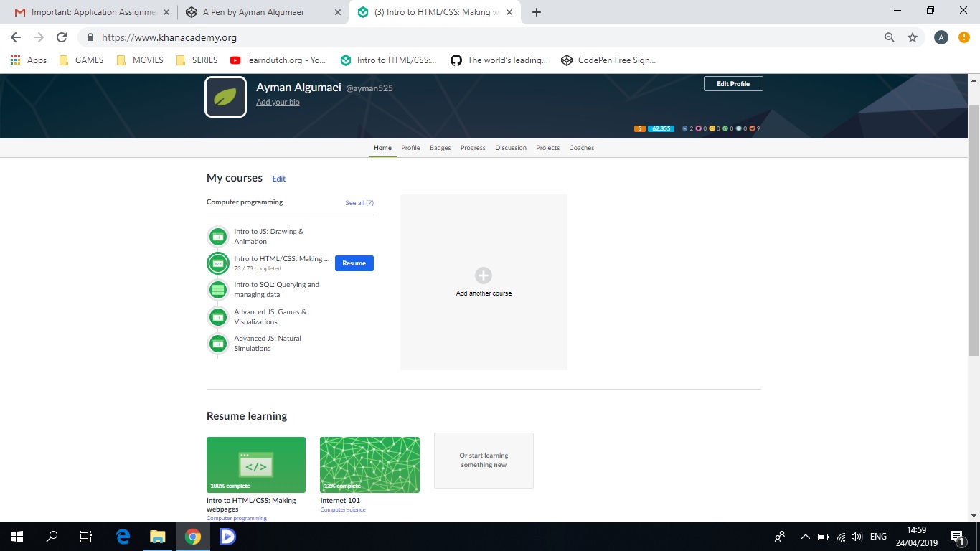Click the bookmark star in the address bar
Viewport: 980px width, 551px height.
(913, 37)
